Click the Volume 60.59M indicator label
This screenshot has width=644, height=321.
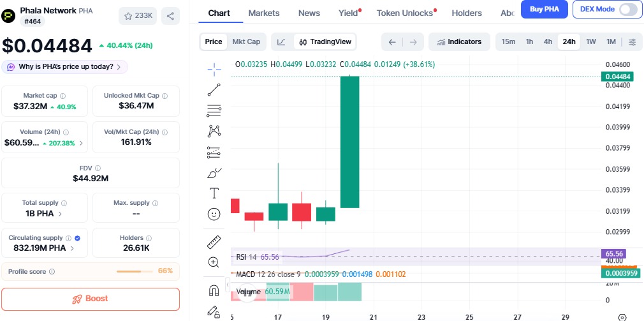[263, 292]
